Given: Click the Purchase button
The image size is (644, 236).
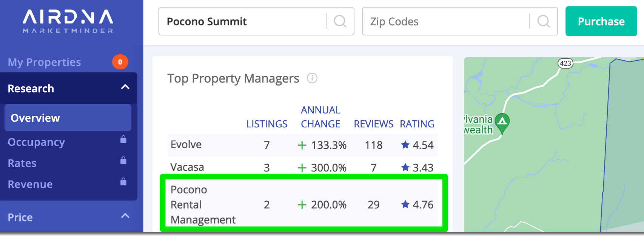Looking at the screenshot, I should click(601, 21).
